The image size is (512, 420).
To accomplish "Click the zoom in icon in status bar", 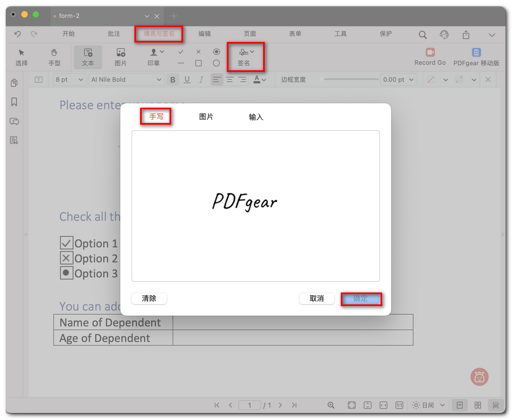I will tap(331, 405).
